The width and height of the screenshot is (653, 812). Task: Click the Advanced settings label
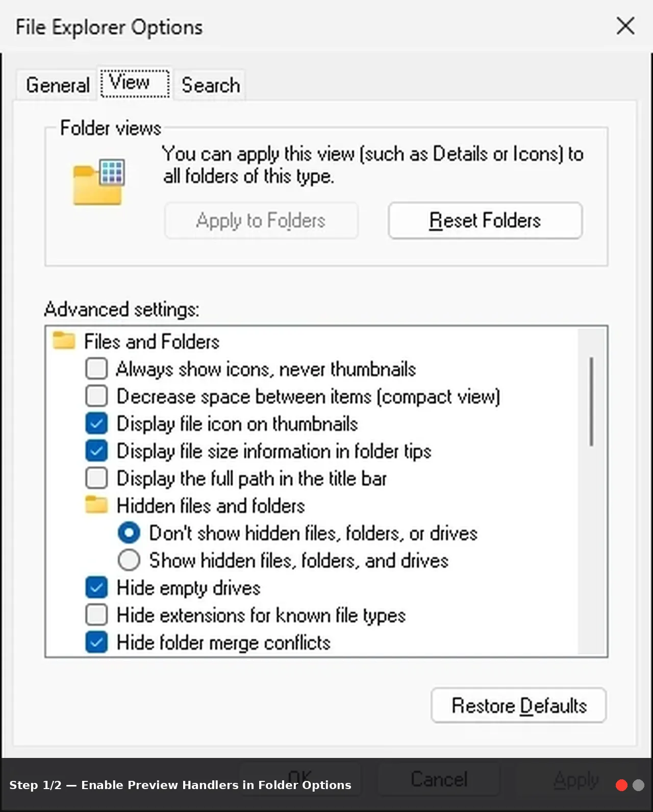121,309
